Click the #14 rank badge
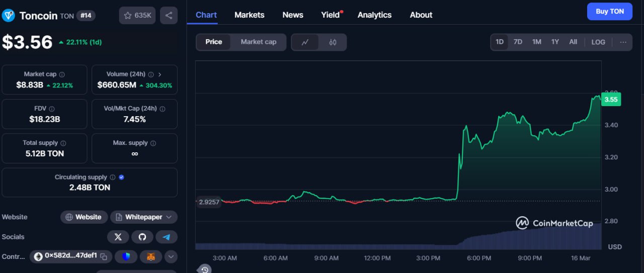Image resolution: width=644 pixels, height=273 pixels. (86, 16)
